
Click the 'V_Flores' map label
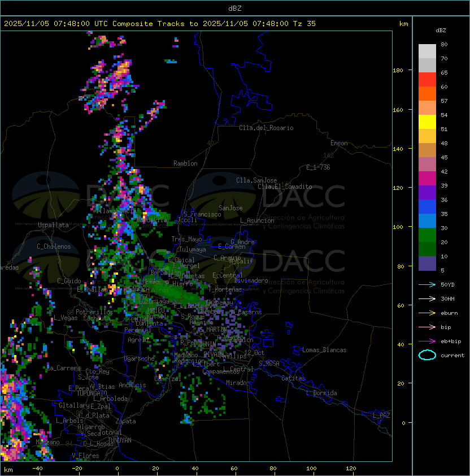(85, 456)
